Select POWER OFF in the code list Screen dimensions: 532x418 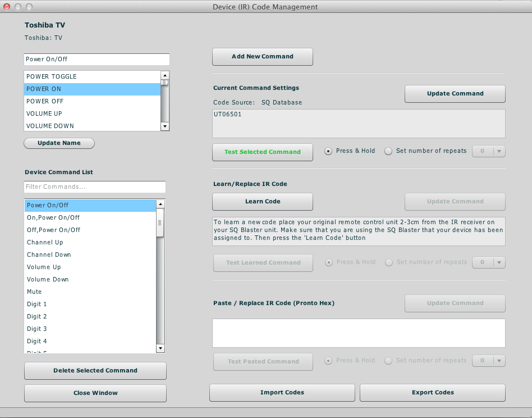point(92,101)
